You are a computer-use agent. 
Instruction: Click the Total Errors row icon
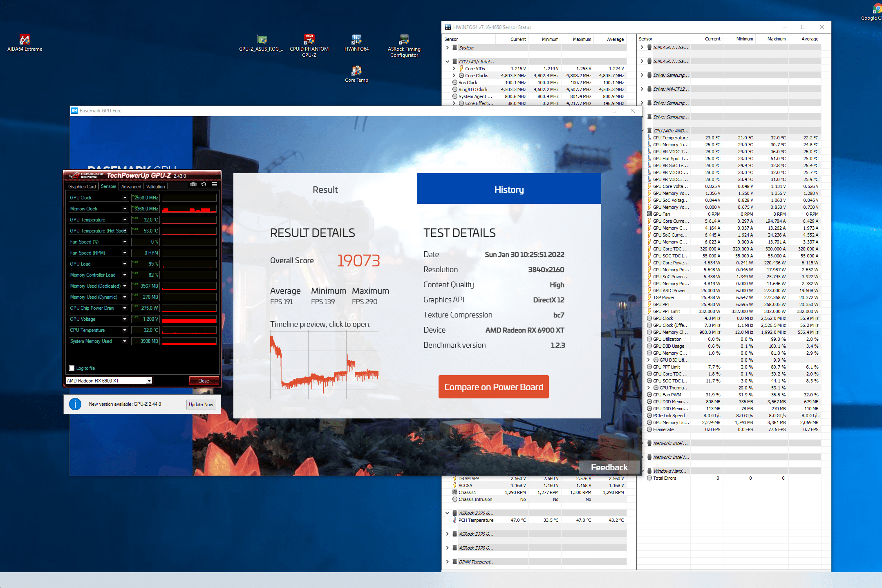pos(649,478)
